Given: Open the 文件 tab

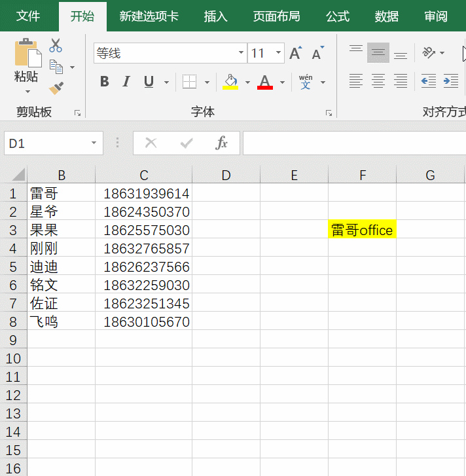Looking at the screenshot, I should click(28, 16).
